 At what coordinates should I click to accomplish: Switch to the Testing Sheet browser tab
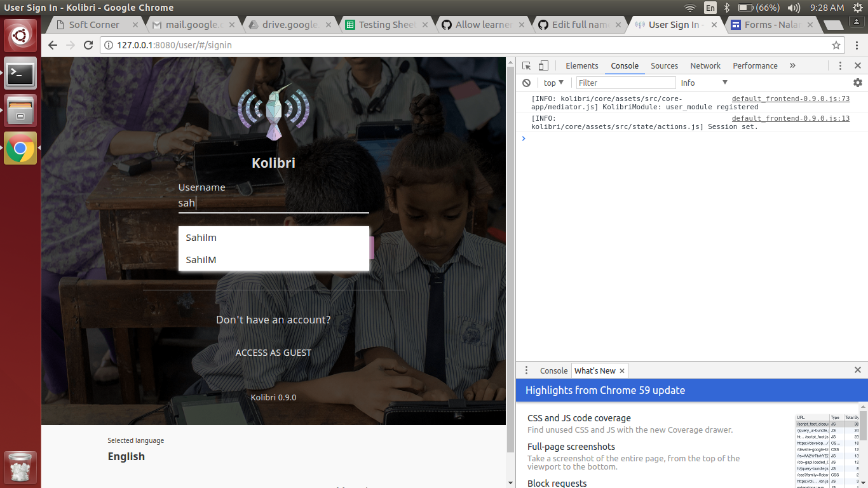click(x=387, y=25)
